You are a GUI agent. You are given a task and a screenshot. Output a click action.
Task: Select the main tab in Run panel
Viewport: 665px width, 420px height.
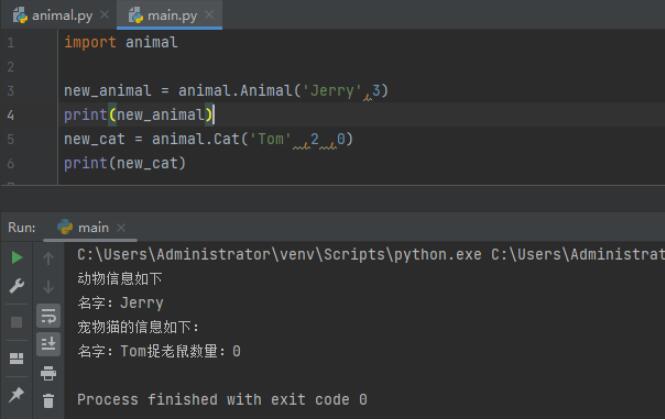click(93, 227)
